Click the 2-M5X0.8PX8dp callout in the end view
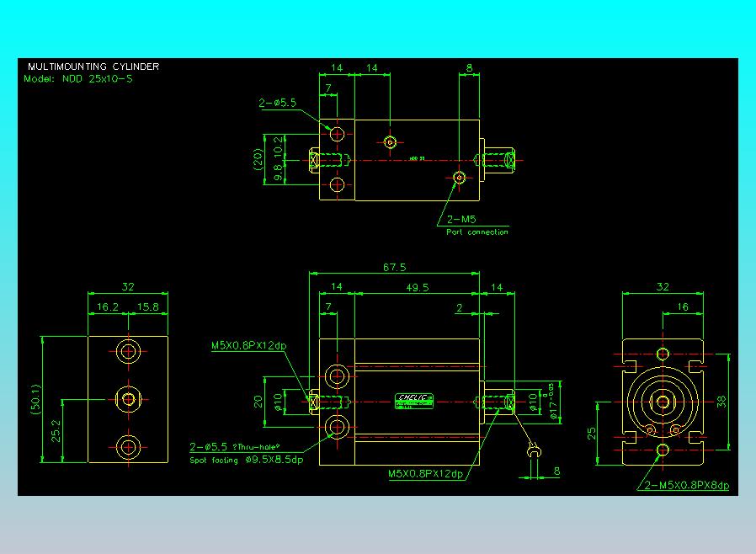 687,485
